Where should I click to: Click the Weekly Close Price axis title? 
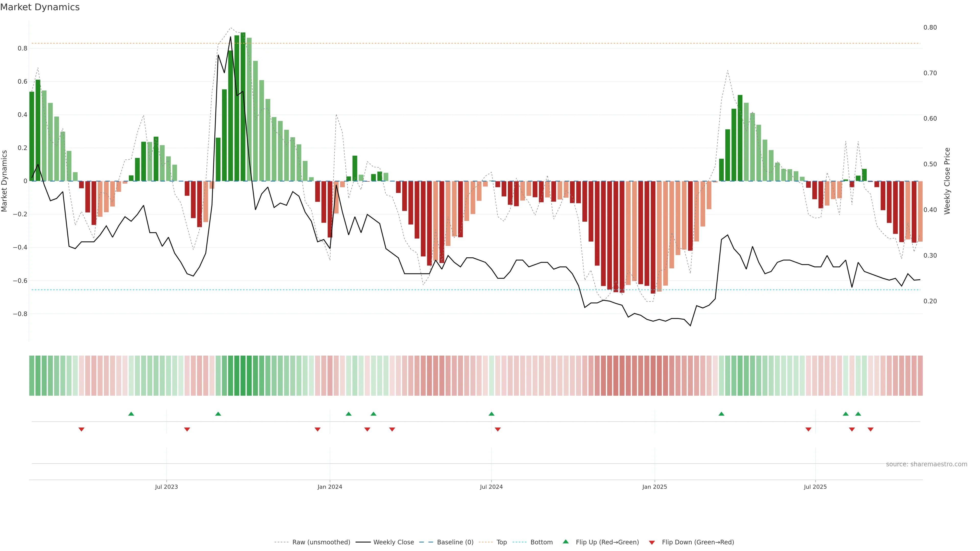pyautogui.click(x=947, y=181)
